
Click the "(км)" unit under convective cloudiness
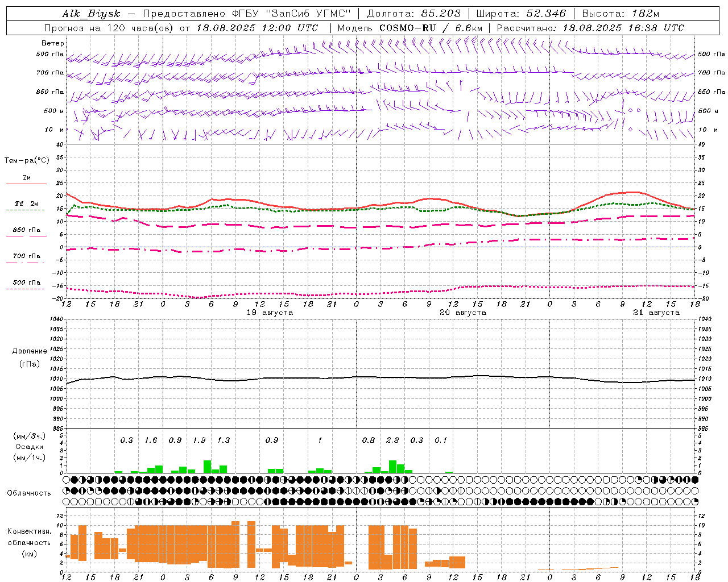(29, 554)
